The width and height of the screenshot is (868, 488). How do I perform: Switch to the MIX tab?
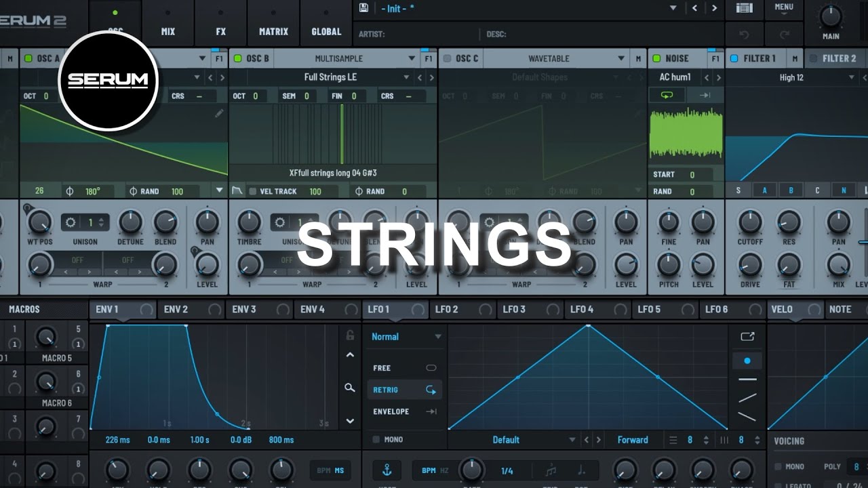coord(168,23)
